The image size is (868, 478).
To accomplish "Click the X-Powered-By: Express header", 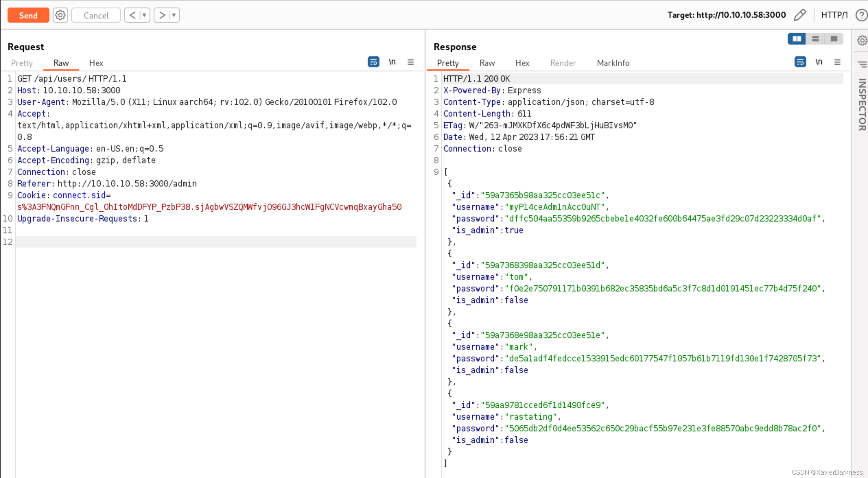I will pos(492,90).
